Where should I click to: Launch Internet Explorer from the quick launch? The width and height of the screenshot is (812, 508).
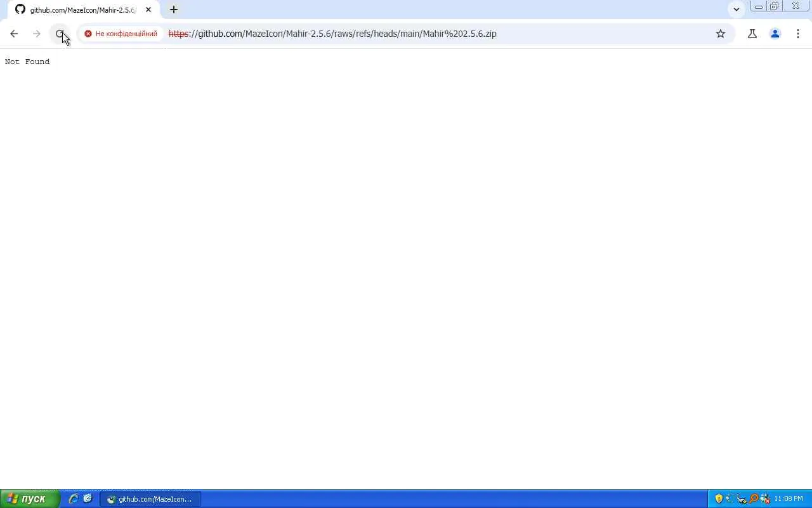74,499
